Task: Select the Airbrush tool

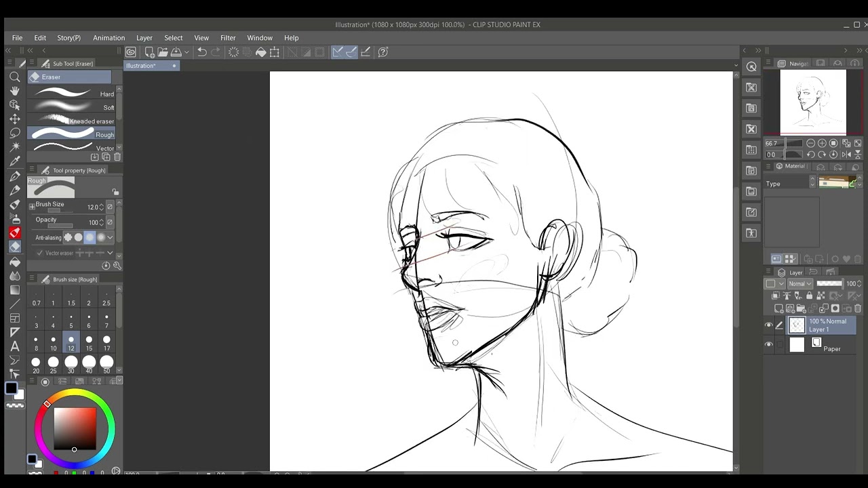Action: click(15, 218)
